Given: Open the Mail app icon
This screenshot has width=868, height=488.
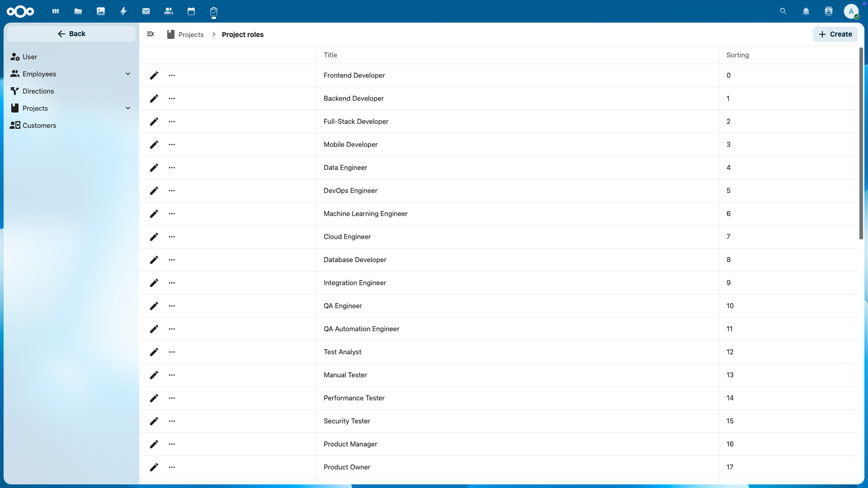Looking at the screenshot, I should pos(146,11).
